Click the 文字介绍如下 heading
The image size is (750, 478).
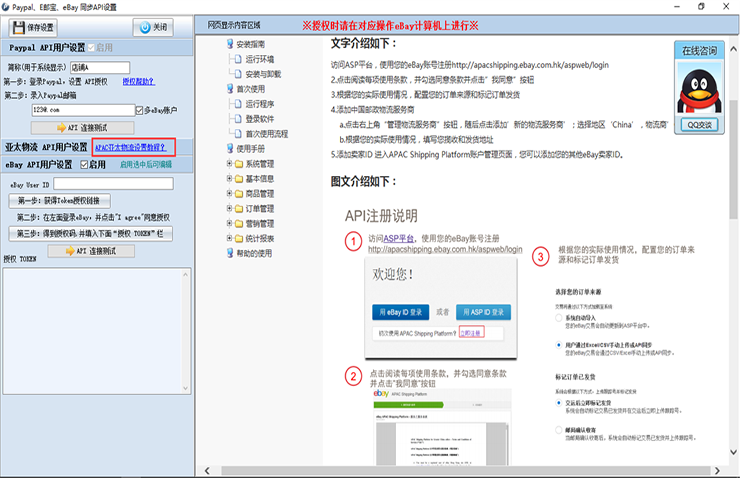point(364,43)
